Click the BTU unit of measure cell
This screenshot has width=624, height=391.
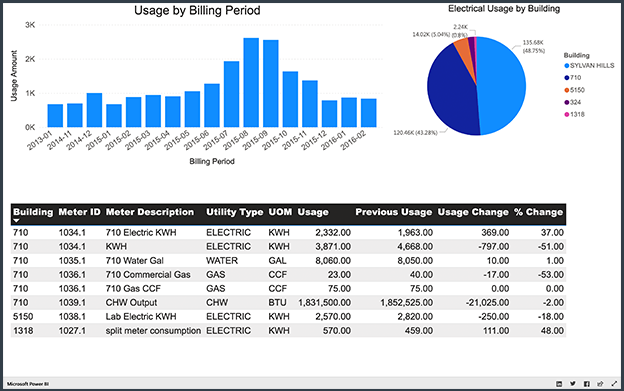click(277, 303)
